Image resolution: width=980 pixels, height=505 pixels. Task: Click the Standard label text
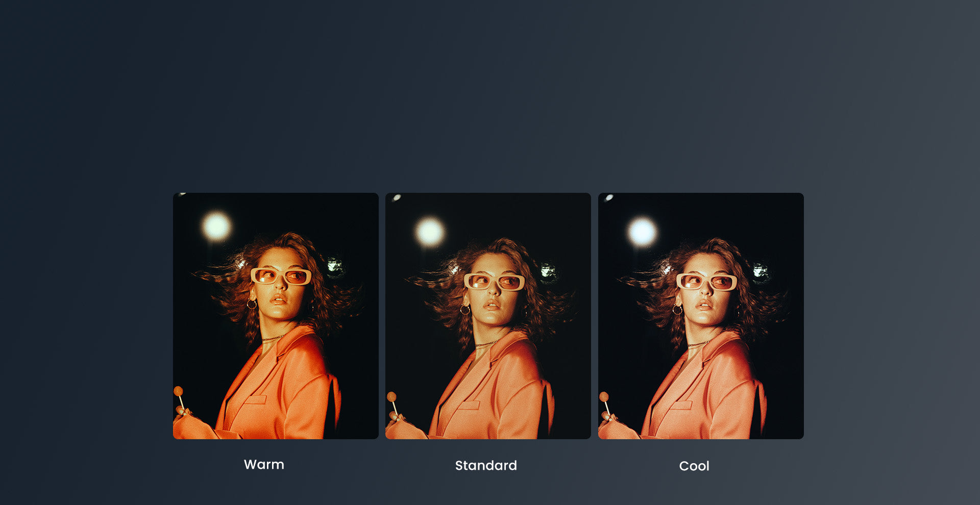point(486,465)
